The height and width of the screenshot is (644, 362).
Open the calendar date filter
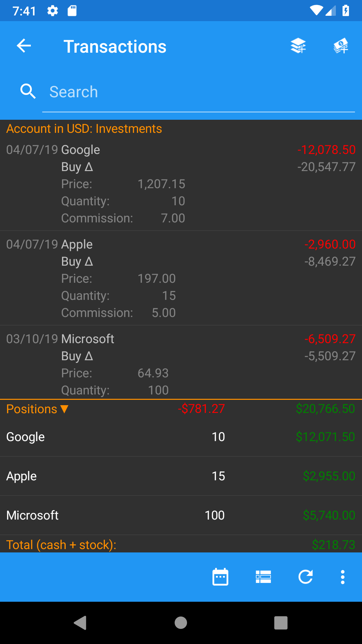click(x=221, y=577)
